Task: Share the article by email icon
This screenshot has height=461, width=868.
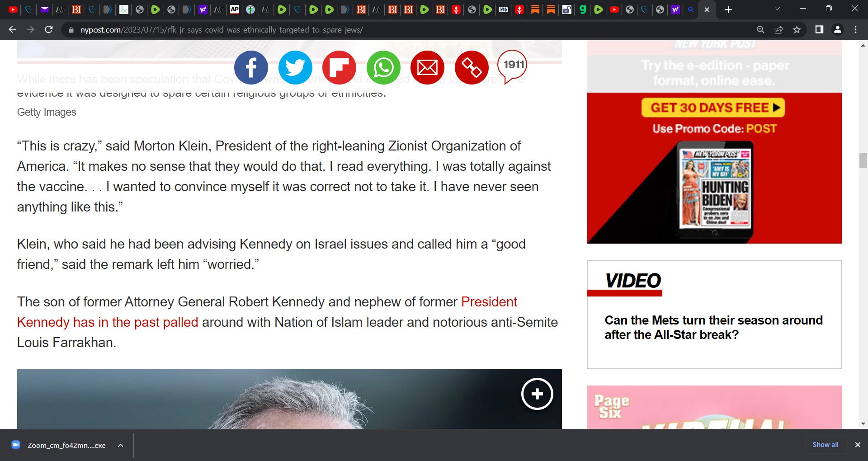Action: click(427, 68)
